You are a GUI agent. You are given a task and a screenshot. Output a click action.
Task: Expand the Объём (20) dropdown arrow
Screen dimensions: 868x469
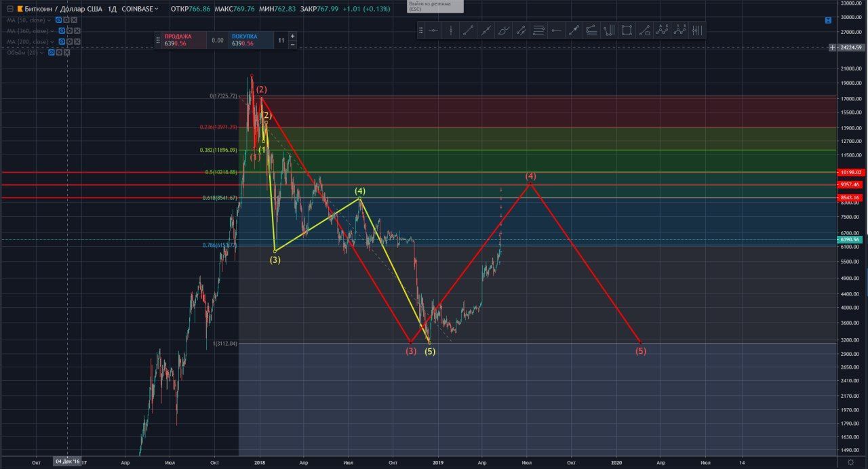(x=42, y=53)
